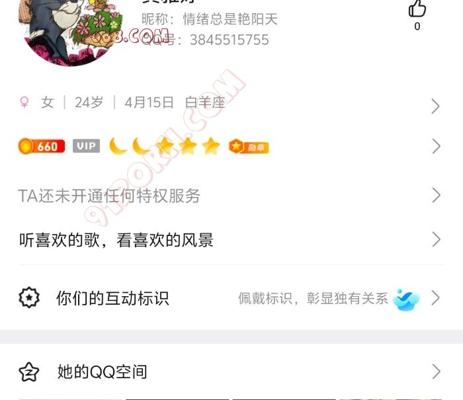463x400 pixels.
Task: Select the second moon level icon
Action: pyautogui.click(x=141, y=146)
